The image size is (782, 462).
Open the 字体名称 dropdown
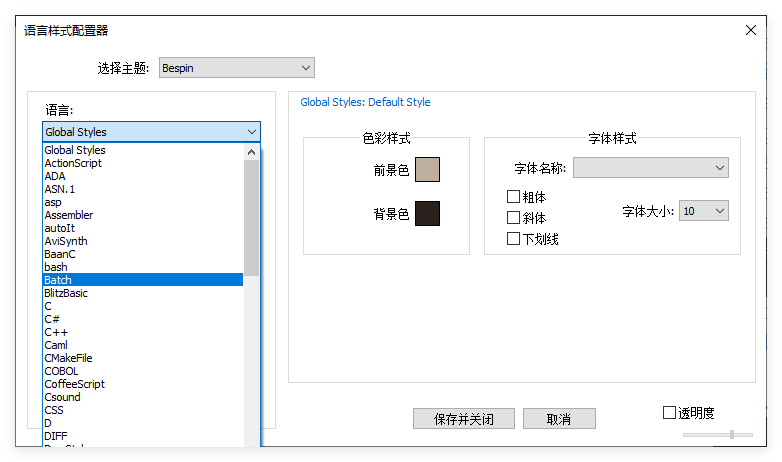tap(651, 168)
